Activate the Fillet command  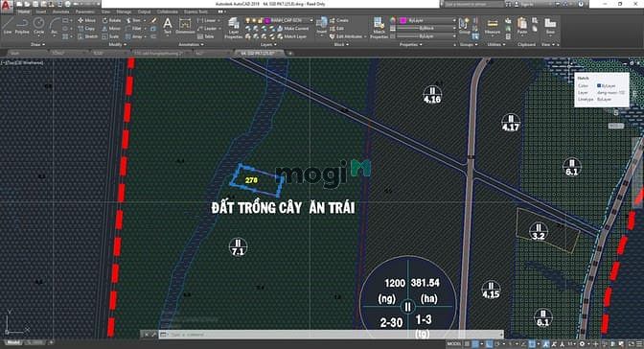(x=133, y=29)
